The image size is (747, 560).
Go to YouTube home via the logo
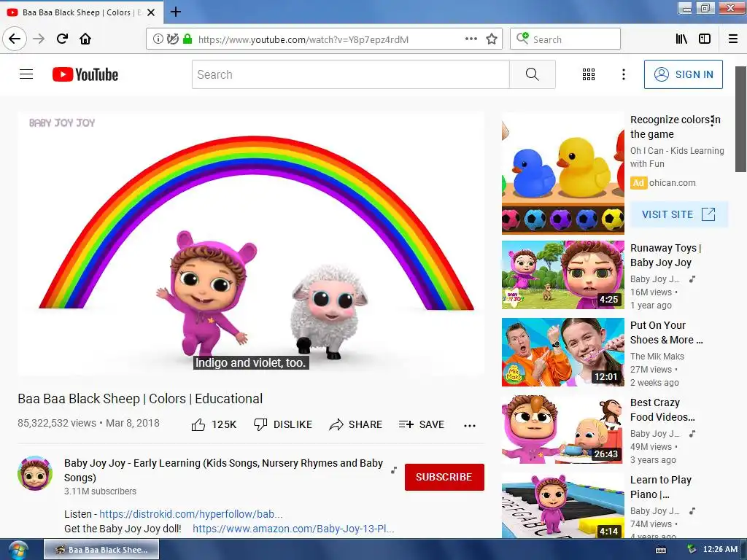click(85, 74)
